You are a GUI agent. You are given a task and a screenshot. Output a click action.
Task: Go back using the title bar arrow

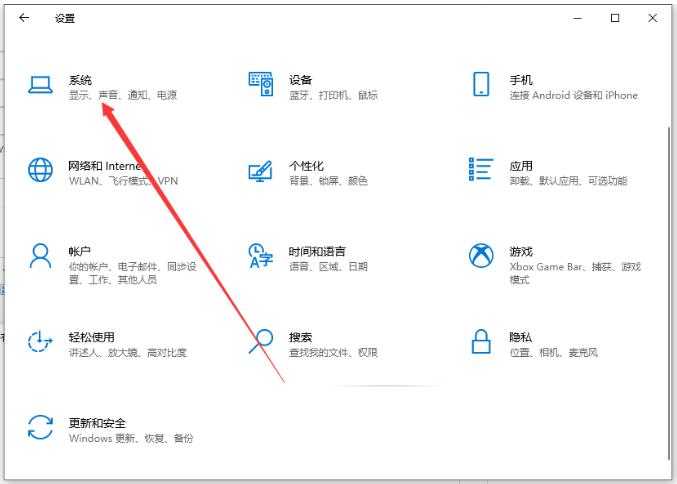tap(24, 18)
